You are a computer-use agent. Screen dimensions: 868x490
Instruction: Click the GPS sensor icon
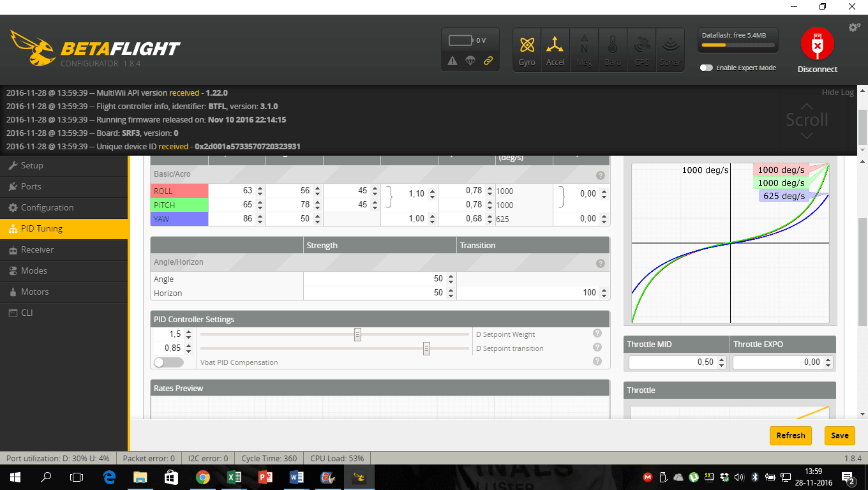click(x=641, y=50)
